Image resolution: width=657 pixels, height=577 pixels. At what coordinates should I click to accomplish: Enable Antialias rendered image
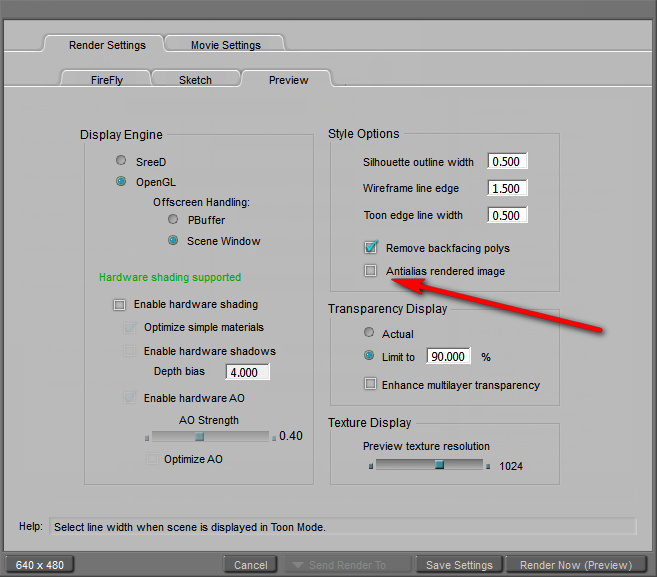tap(371, 271)
